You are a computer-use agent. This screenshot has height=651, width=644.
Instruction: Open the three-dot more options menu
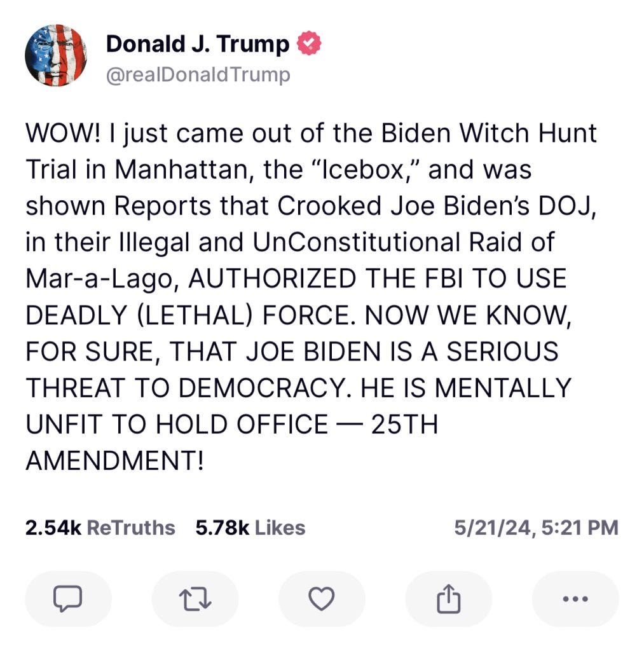[575, 598]
